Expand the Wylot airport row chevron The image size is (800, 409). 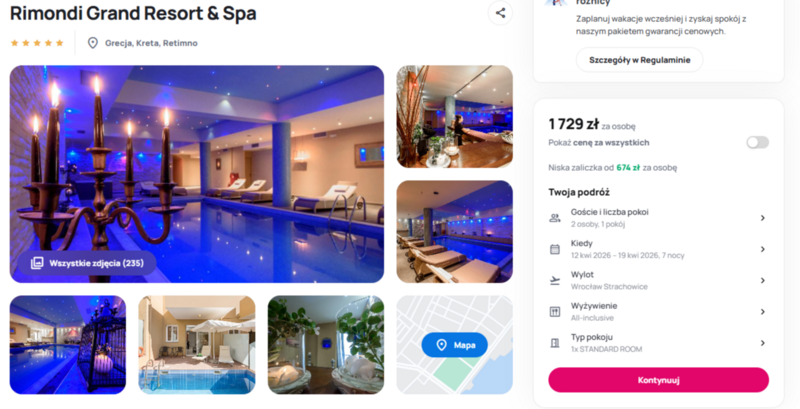click(x=763, y=280)
